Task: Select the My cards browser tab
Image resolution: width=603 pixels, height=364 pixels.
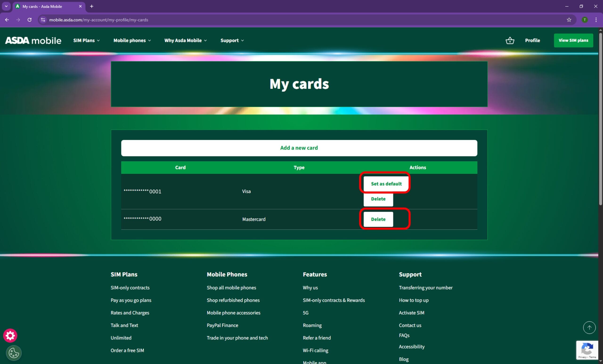Action: pyautogui.click(x=49, y=6)
